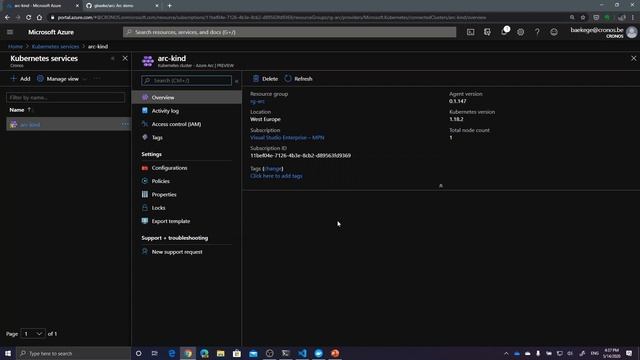Open Cloud Shell from the top bar
Image resolution: width=640 pixels, height=360 pixels.
471,32
